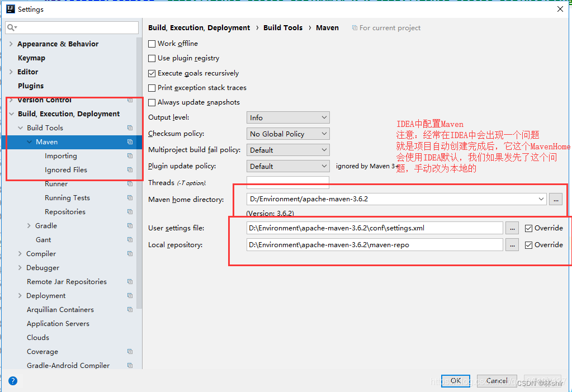Open Maven home directory dropdown arrow
Screen dimensions: 572x392
(x=541, y=199)
